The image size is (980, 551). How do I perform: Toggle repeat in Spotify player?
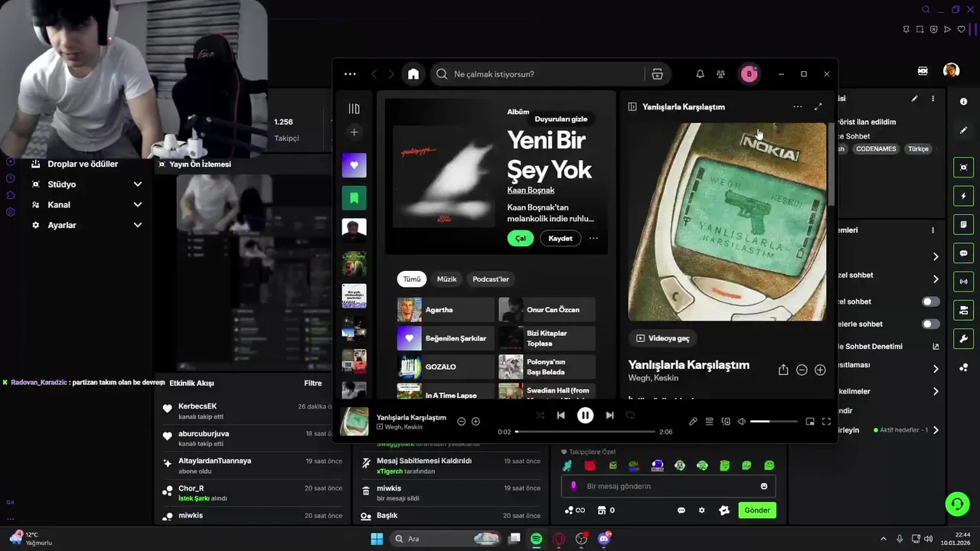point(630,416)
